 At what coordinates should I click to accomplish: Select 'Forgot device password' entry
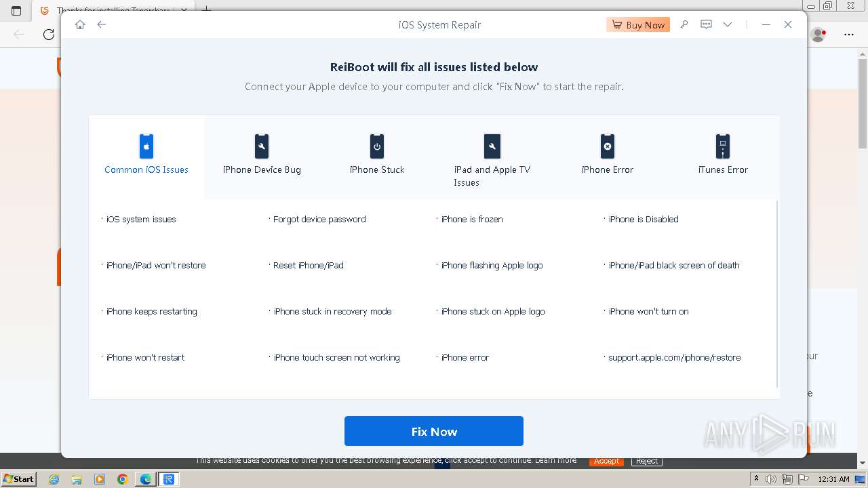click(x=319, y=219)
